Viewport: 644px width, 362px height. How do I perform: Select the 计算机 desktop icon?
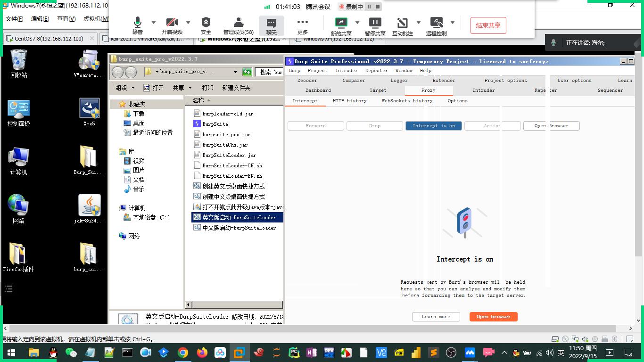(x=19, y=161)
